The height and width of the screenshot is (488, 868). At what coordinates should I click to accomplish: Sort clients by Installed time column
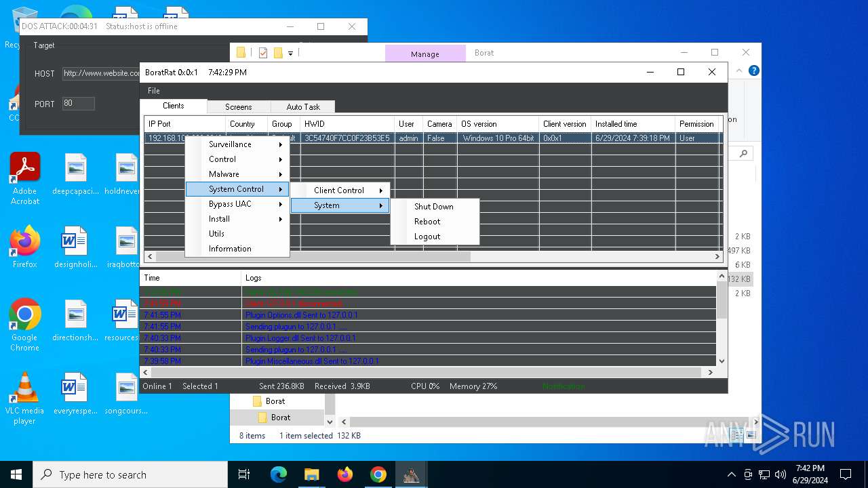[x=633, y=124]
